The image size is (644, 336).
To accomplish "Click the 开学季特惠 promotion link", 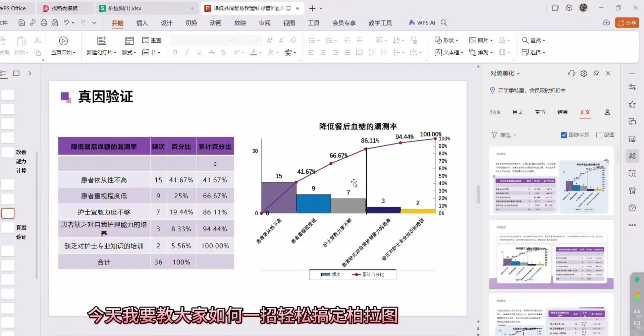I will coord(531,90).
